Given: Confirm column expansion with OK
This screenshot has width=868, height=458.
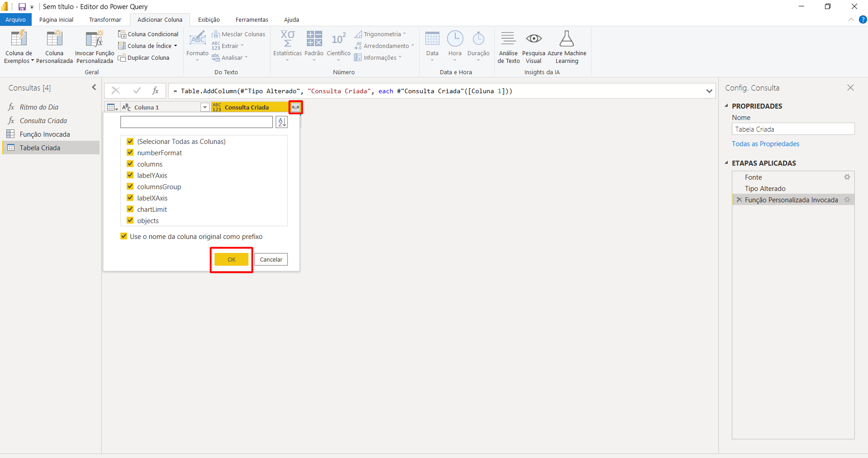Looking at the screenshot, I should 231,259.
